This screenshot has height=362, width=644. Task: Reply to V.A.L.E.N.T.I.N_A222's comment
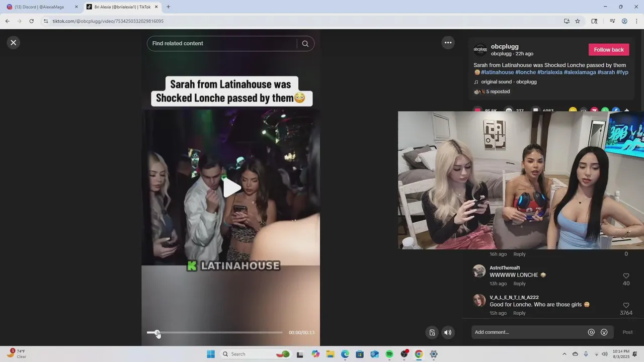519,313
